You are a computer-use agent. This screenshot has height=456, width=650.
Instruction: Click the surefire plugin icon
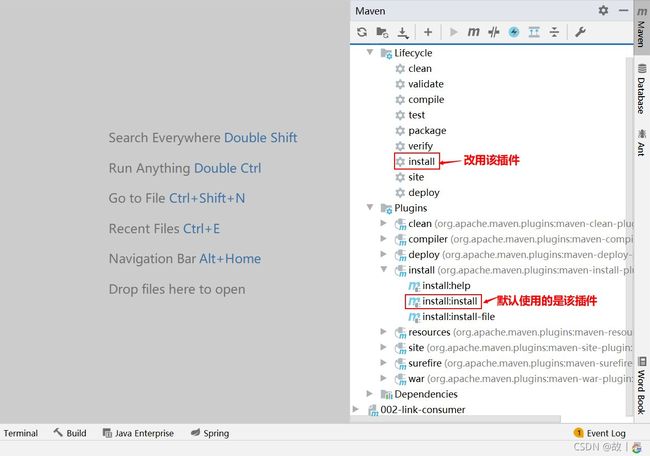400,364
